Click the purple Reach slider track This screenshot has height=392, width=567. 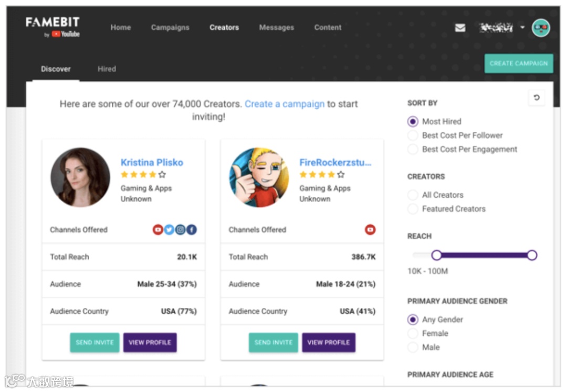click(x=484, y=256)
